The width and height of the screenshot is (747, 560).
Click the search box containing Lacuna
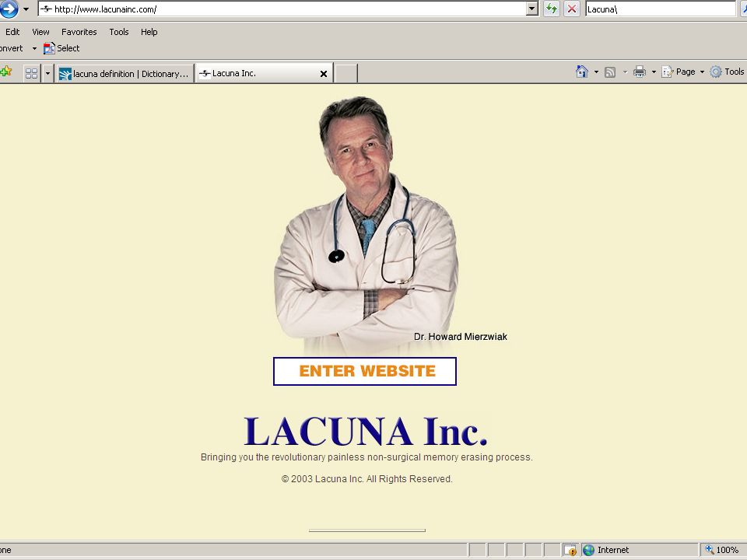coord(661,9)
